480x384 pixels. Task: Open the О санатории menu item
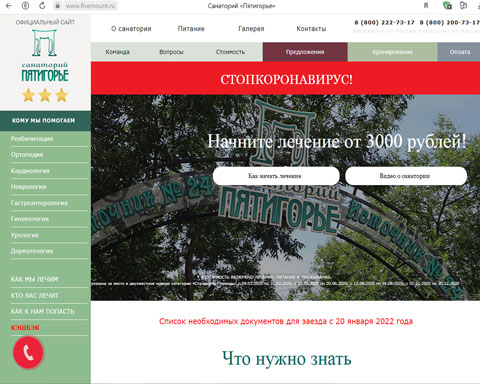pyautogui.click(x=131, y=29)
